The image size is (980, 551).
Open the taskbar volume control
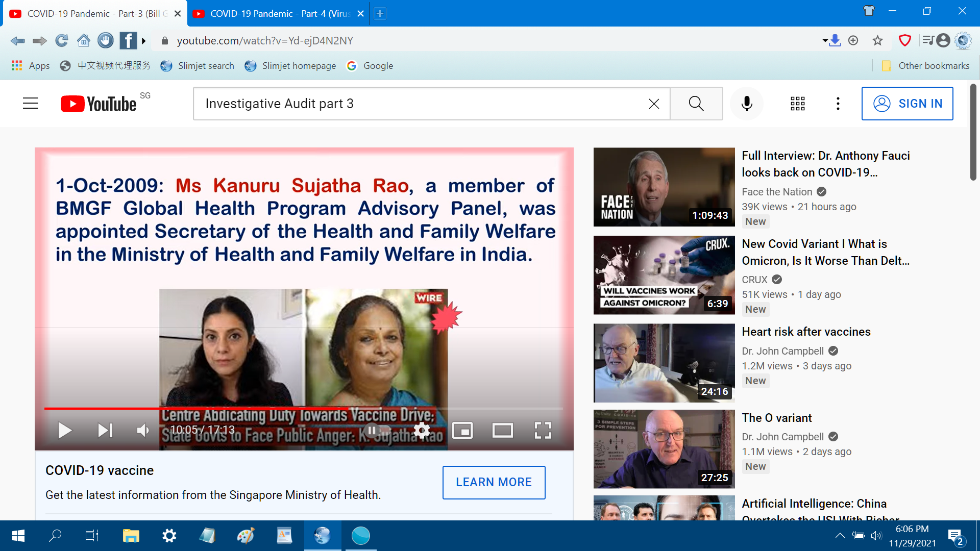[x=876, y=536]
